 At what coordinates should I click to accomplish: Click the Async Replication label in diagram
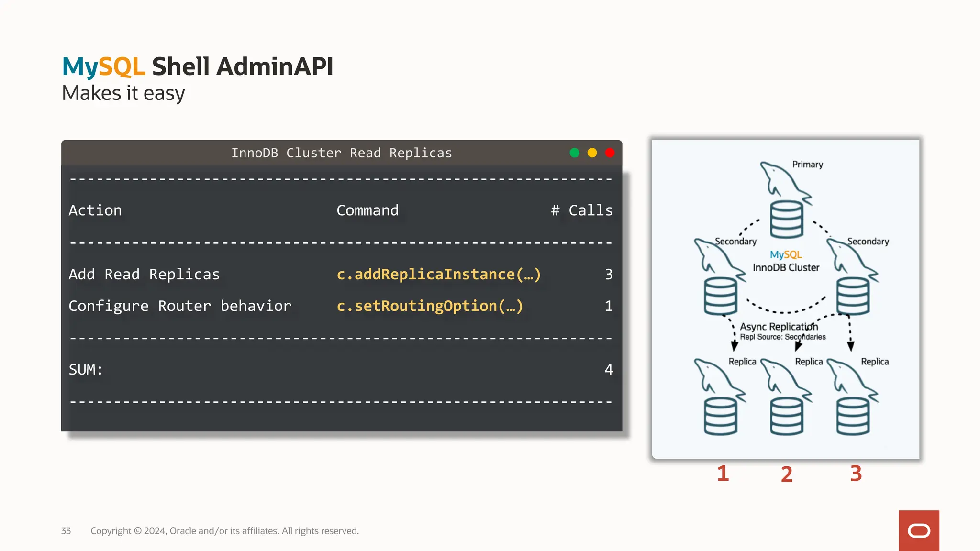pos(779,327)
